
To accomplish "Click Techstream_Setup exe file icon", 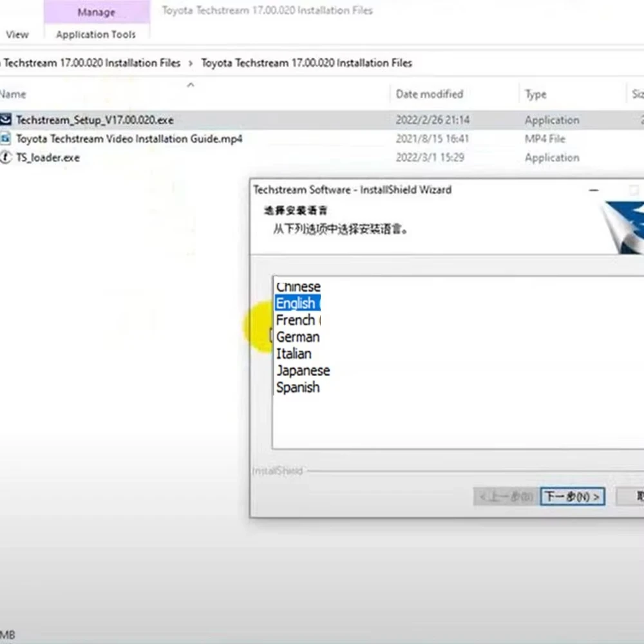I will [6, 120].
